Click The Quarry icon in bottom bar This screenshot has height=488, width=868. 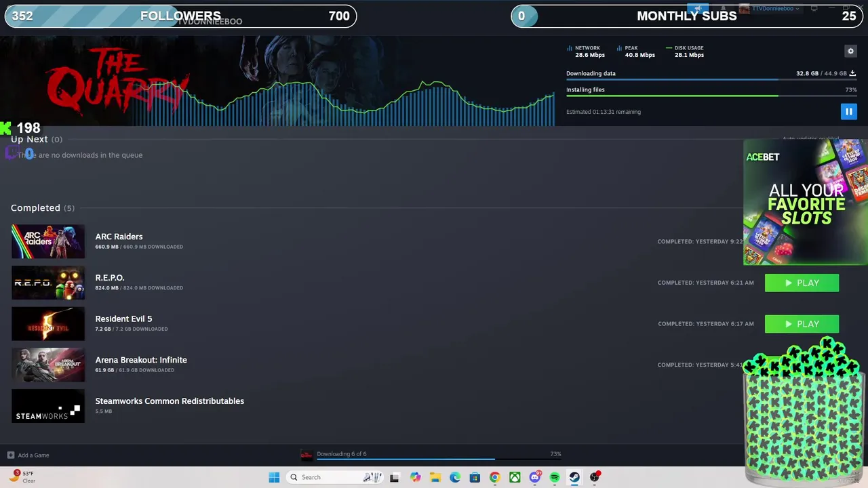[x=307, y=455]
